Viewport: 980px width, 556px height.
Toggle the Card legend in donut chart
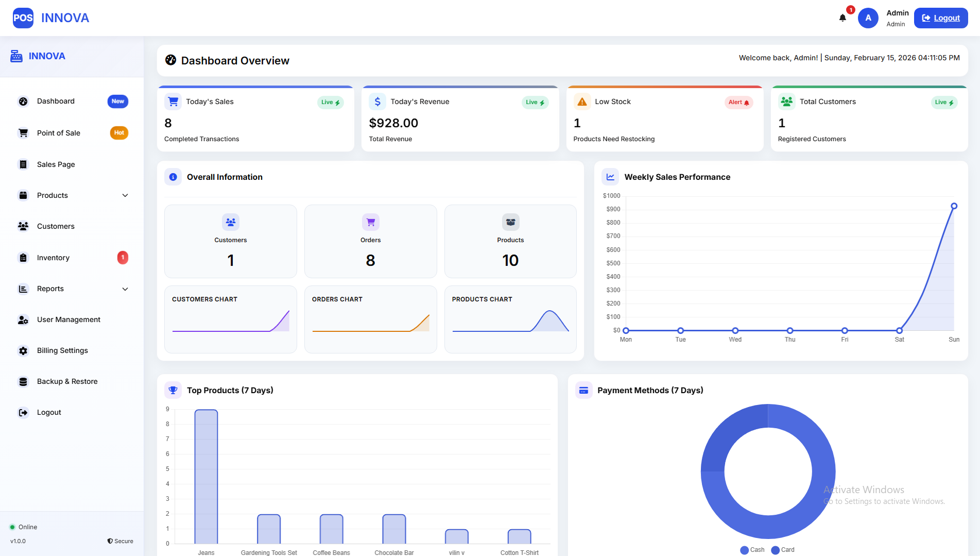[783, 550]
